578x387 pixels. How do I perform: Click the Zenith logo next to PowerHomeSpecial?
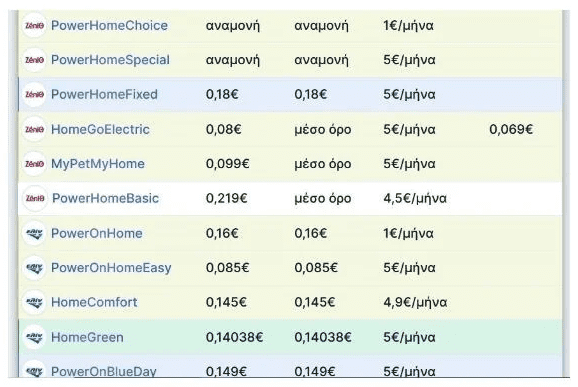34,60
